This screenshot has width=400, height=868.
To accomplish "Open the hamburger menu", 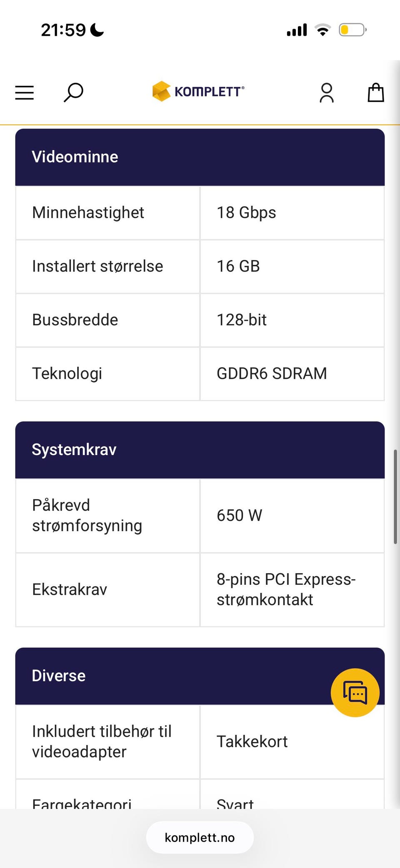I will [x=24, y=93].
